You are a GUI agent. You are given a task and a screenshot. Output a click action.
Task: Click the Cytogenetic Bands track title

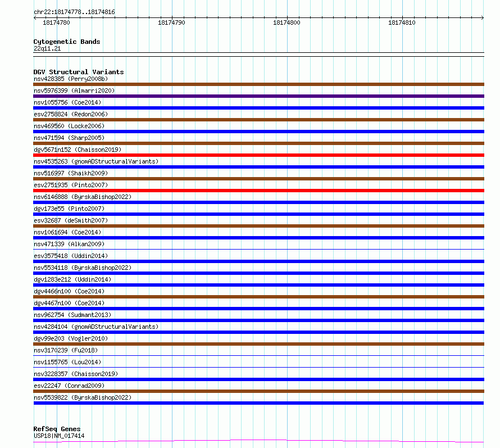[67, 42]
